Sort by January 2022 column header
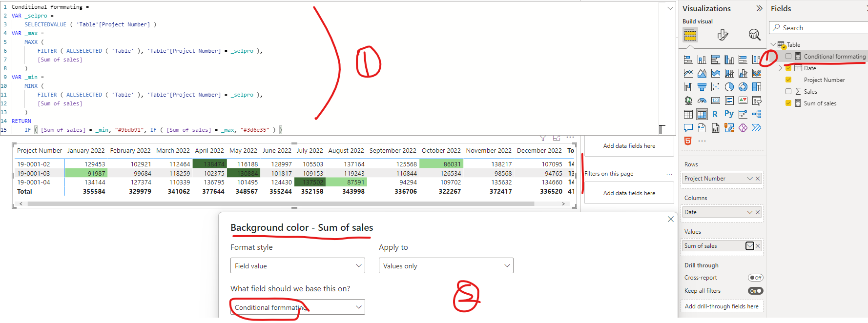The image size is (868, 323). pos(86,151)
